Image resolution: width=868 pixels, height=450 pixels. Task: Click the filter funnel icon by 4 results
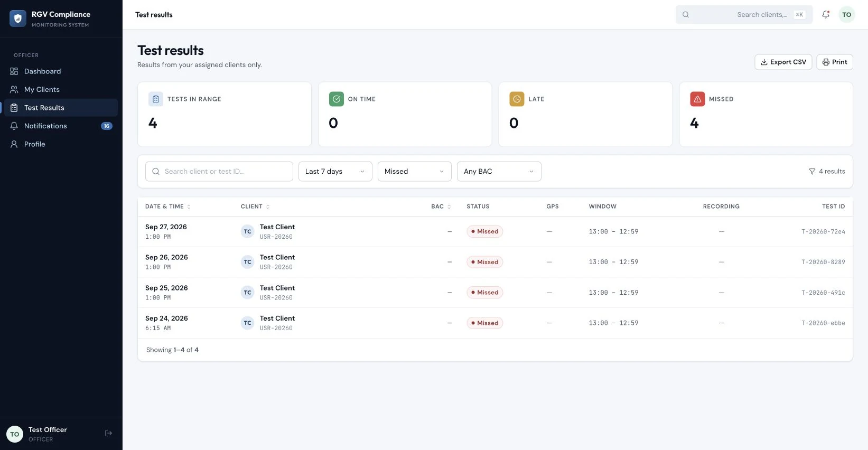(812, 172)
